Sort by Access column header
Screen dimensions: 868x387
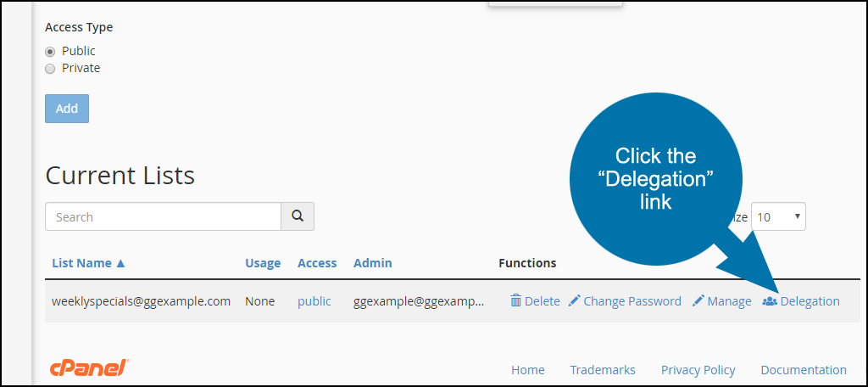pos(317,263)
